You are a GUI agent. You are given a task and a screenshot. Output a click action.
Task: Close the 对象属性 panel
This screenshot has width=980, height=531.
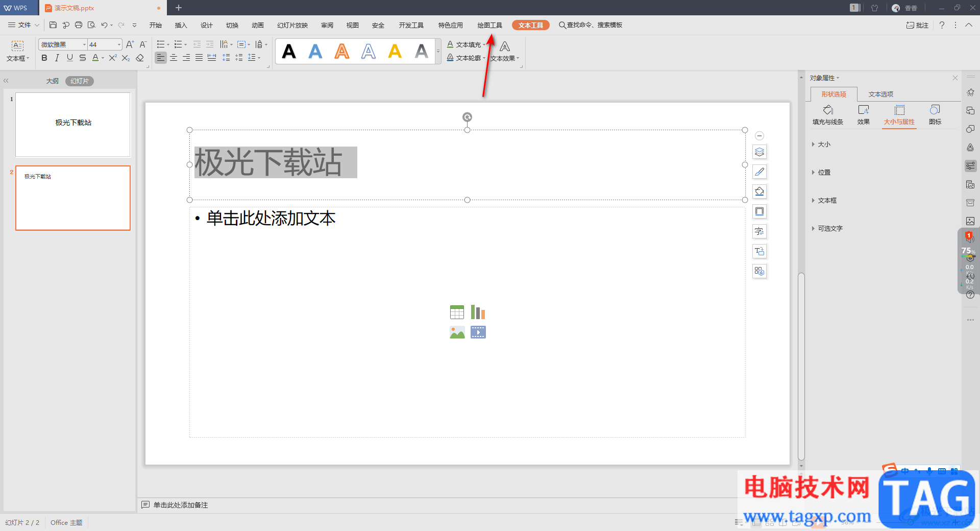point(955,78)
